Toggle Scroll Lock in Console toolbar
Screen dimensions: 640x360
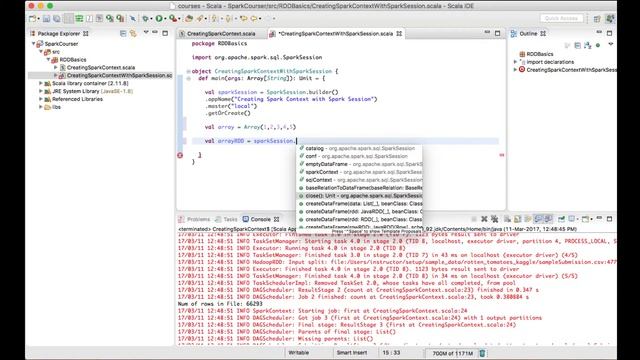click(518, 219)
